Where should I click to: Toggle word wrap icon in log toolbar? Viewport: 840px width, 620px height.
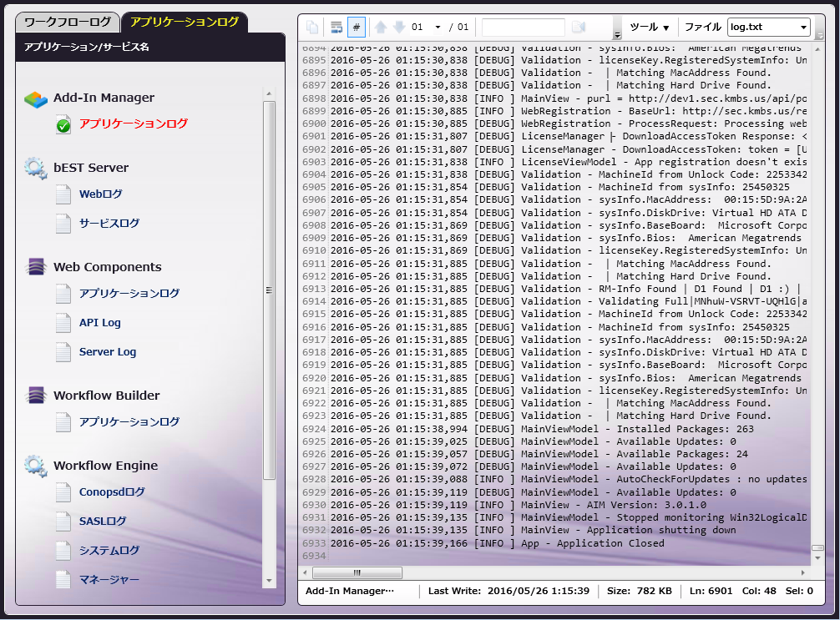(x=336, y=27)
